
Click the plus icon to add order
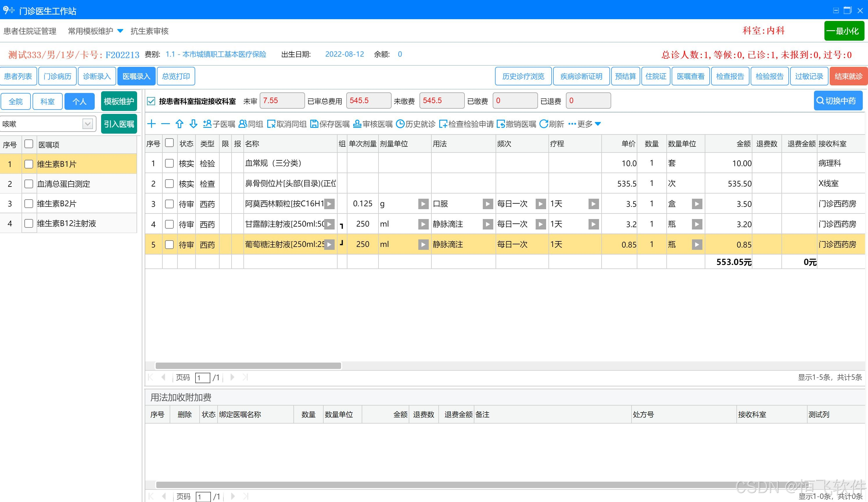152,124
